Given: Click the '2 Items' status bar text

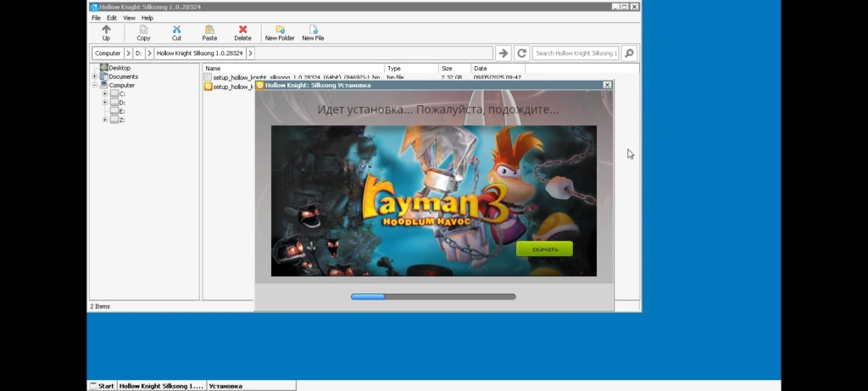Looking at the screenshot, I should click(100, 306).
